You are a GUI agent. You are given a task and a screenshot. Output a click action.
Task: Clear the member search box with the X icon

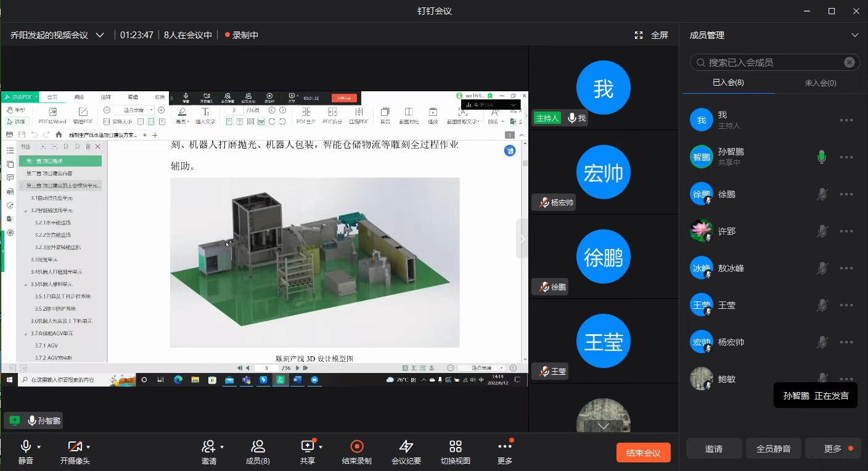[849, 62]
